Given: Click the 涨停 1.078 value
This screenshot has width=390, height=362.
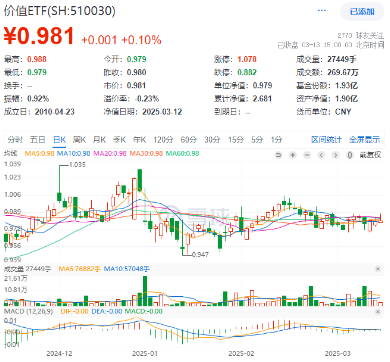Looking at the screenshot, I should [247, 59].
